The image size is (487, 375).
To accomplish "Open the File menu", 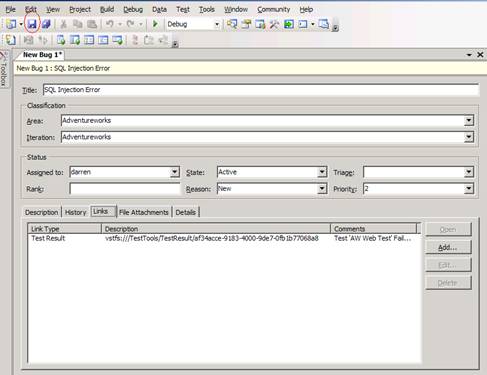I will [x=10, y=9].
